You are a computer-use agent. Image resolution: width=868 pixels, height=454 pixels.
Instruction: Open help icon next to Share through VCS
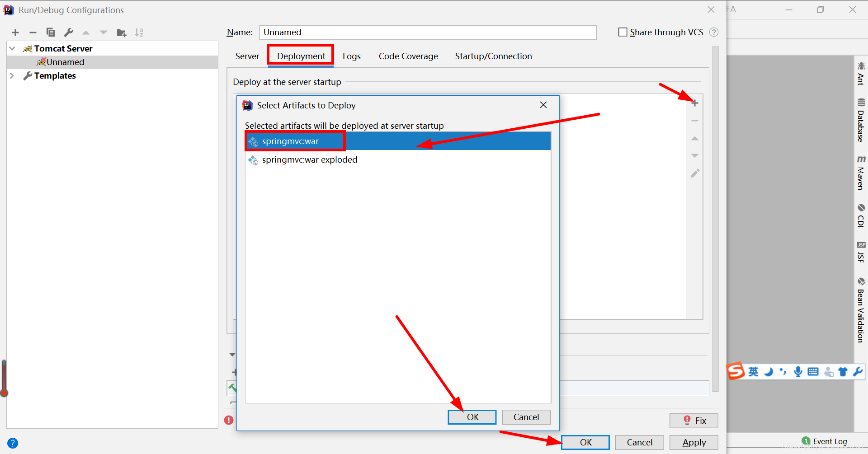714,32
